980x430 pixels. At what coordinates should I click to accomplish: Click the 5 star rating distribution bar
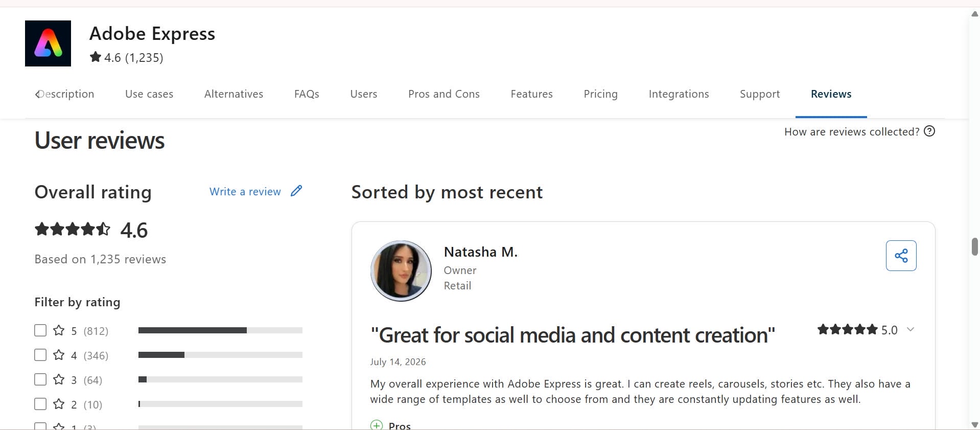(220, 330)
